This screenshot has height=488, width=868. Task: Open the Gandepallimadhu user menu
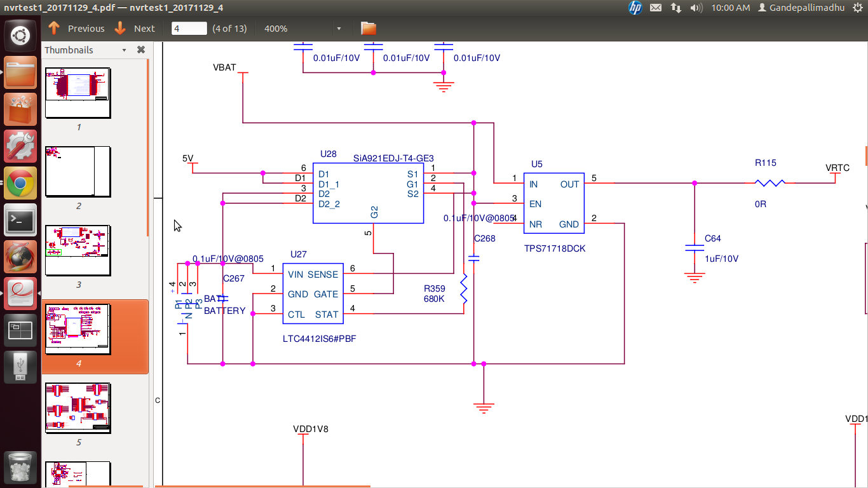tap(801, 8)
